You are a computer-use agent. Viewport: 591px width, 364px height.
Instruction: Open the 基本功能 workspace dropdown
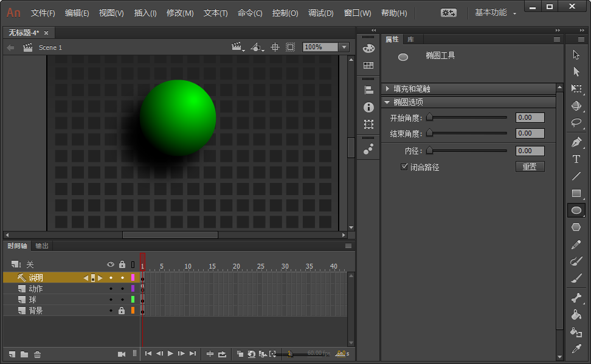[x=496, y=13]
